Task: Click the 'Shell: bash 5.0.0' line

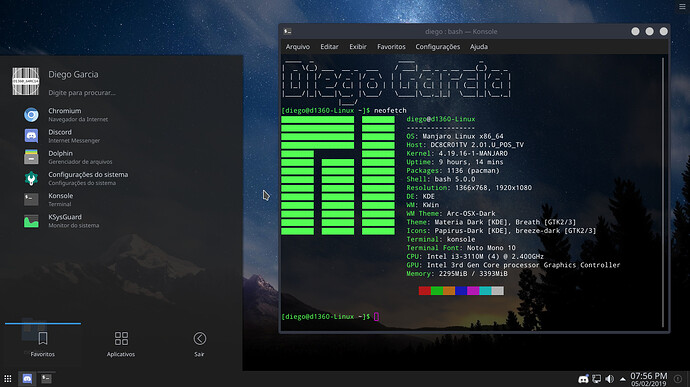Action: (x=441, y=179)
